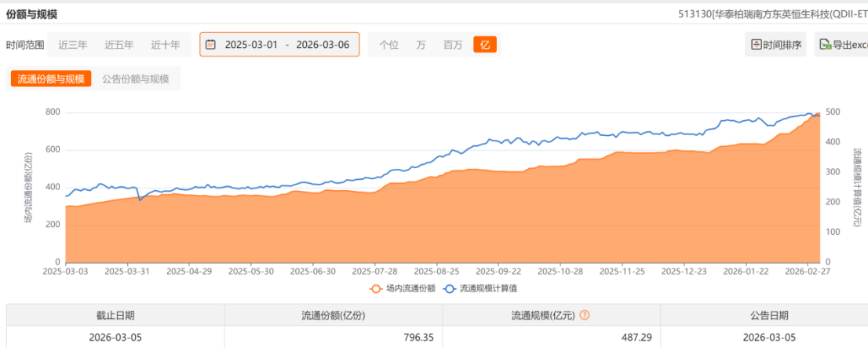Choose the 百万 unit option

pos(453,45)
